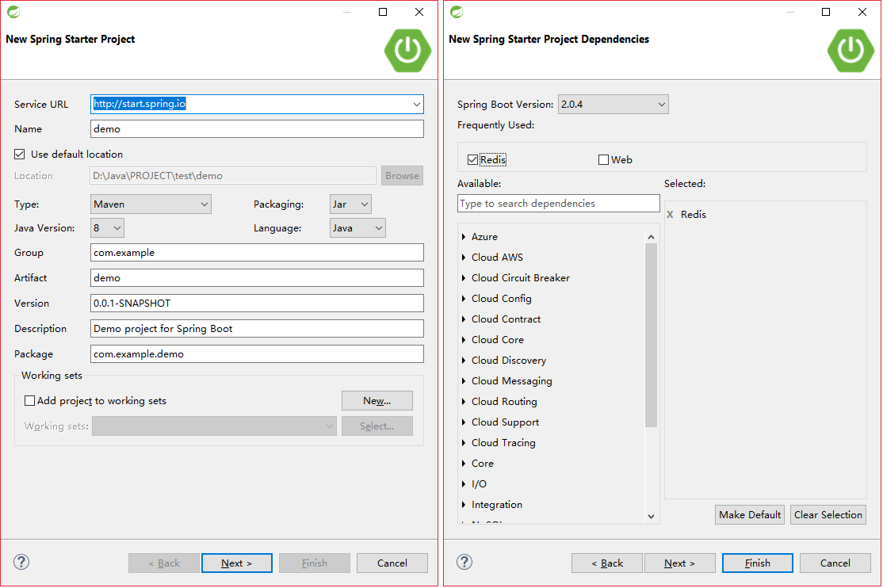Expand the I/O category

pos(464,484)
